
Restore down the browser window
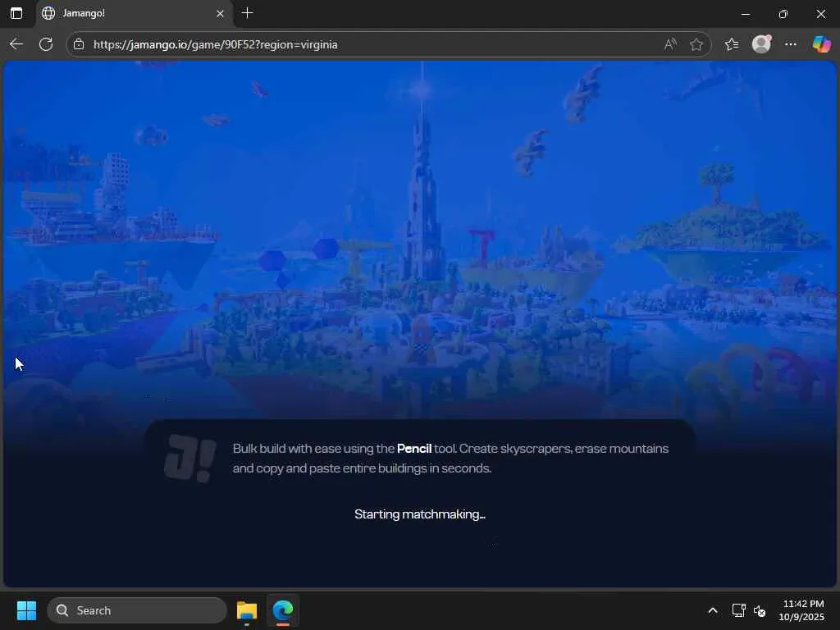[x=783, y=13]
